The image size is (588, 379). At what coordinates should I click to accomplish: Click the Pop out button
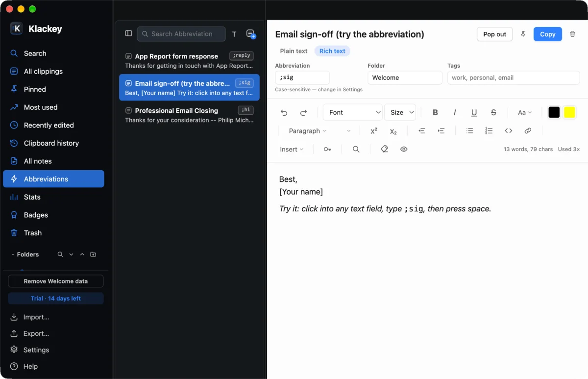click(x=494, y=34)
